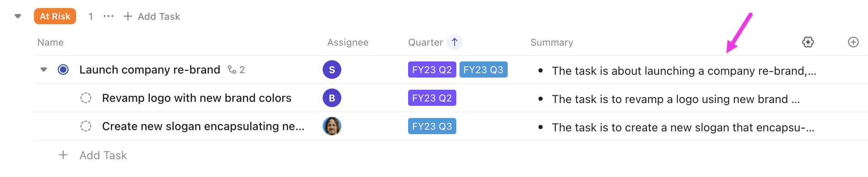
Task: Open assignee S avatar on Launch task
Action: 332,70
